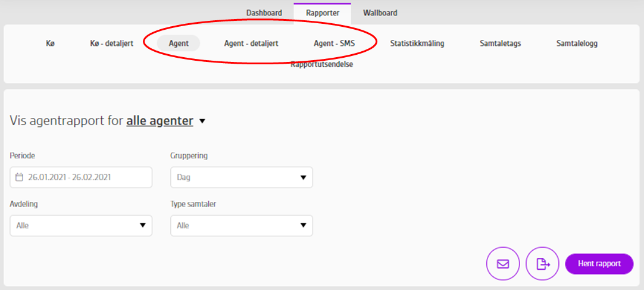Click the export report file icon
644x290 pixels.
click(x=542, y=264)
